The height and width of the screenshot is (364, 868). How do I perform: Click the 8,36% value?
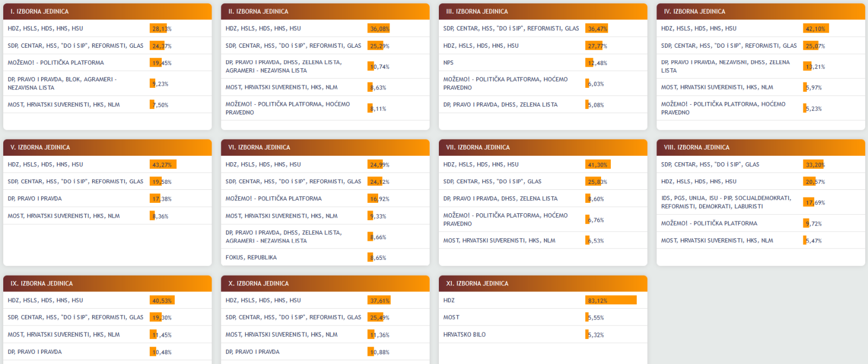[160, 216]
